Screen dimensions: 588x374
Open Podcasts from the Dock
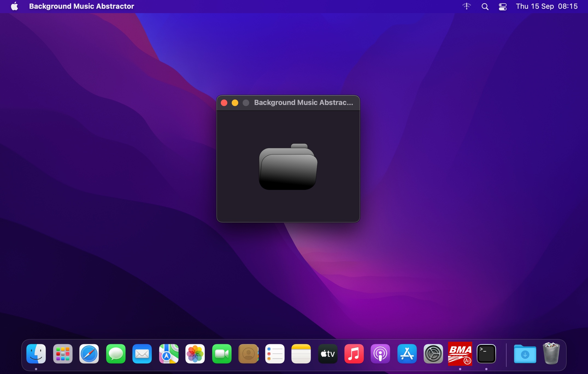coord(380,354)
